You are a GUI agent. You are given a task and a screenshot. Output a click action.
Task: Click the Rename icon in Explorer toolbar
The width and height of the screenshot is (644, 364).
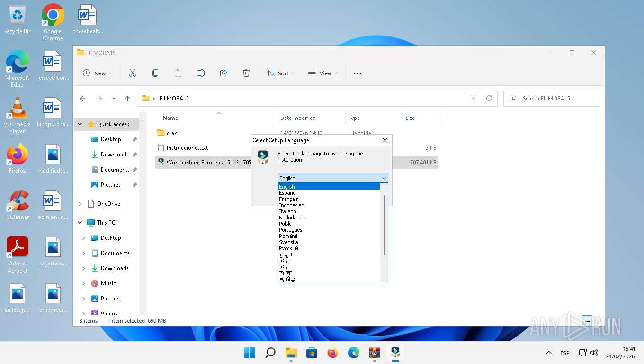(x=201, y=73)
